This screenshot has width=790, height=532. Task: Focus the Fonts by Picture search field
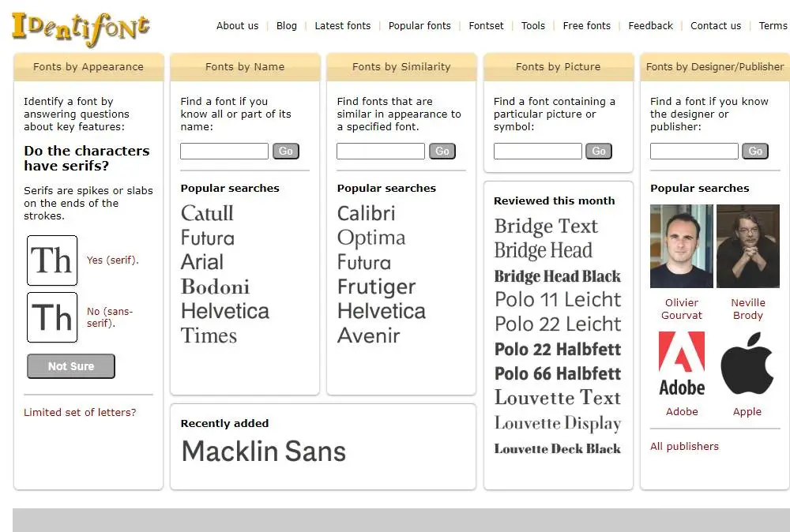537,151
